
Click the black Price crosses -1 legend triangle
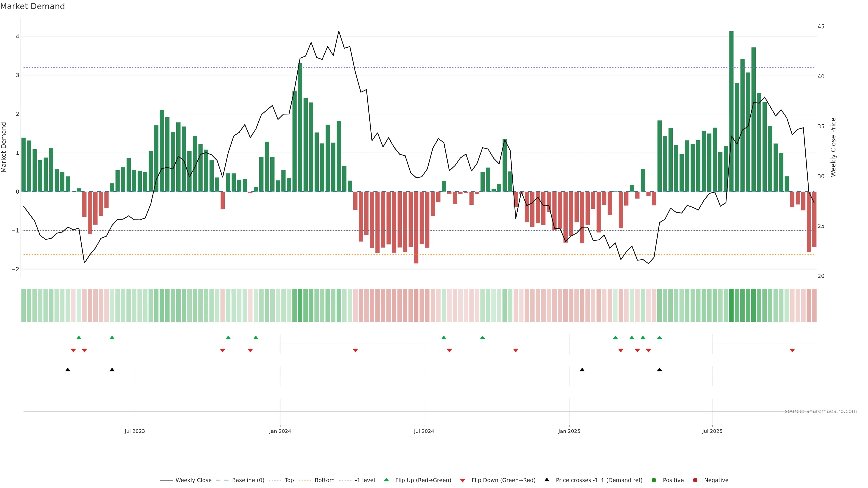coord(547,480)
